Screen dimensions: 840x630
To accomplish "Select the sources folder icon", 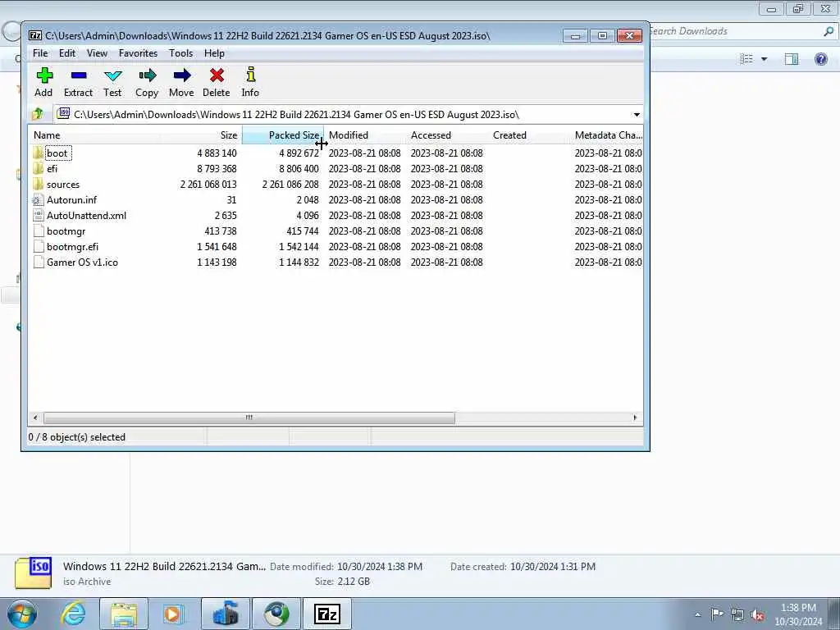I will tap(38, 185).
